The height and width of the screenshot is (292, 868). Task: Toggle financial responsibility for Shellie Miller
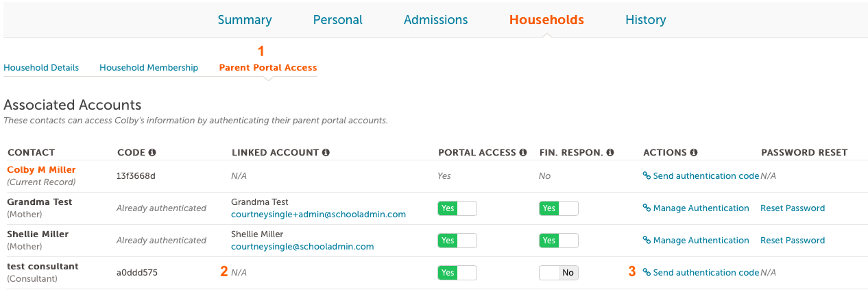point(559,241)
